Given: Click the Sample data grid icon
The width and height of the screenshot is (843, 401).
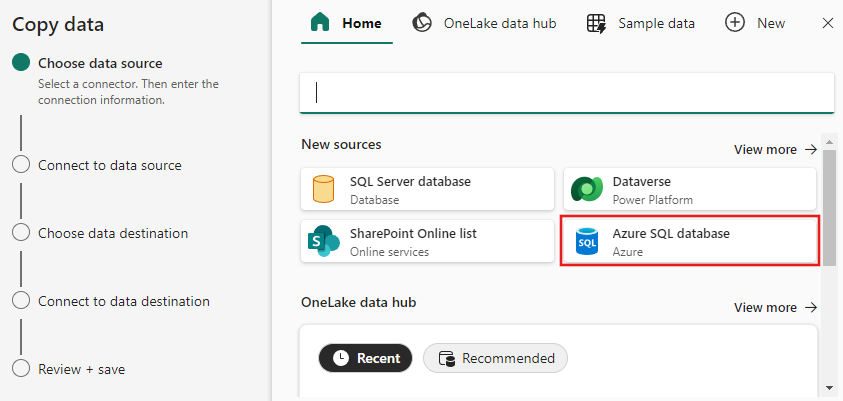Looking at the screenshot, I should coord(596,23).
